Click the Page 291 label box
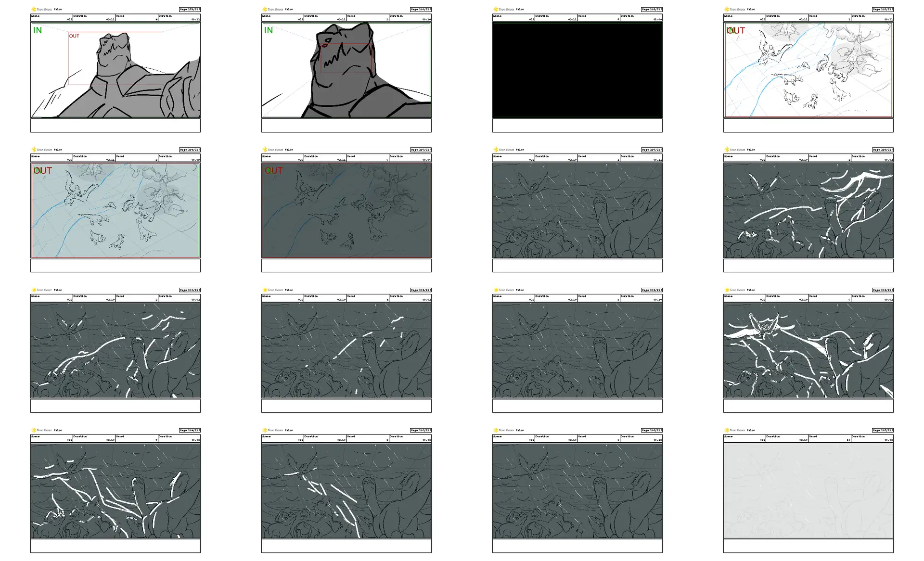 click(x=652, y=9)
